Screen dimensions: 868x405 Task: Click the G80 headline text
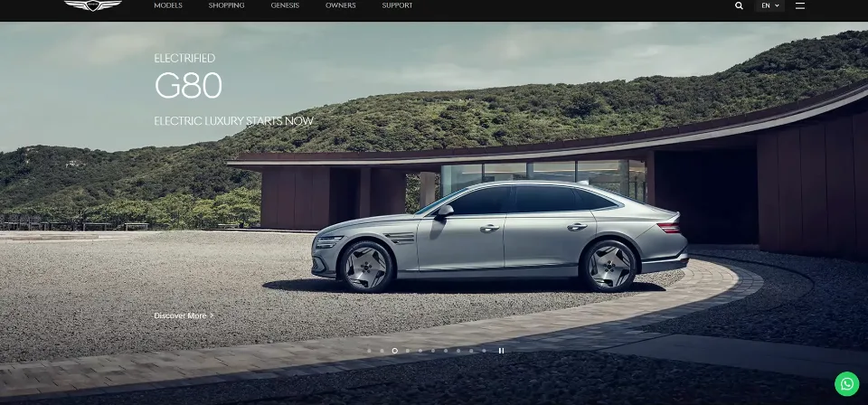[188, 86]
